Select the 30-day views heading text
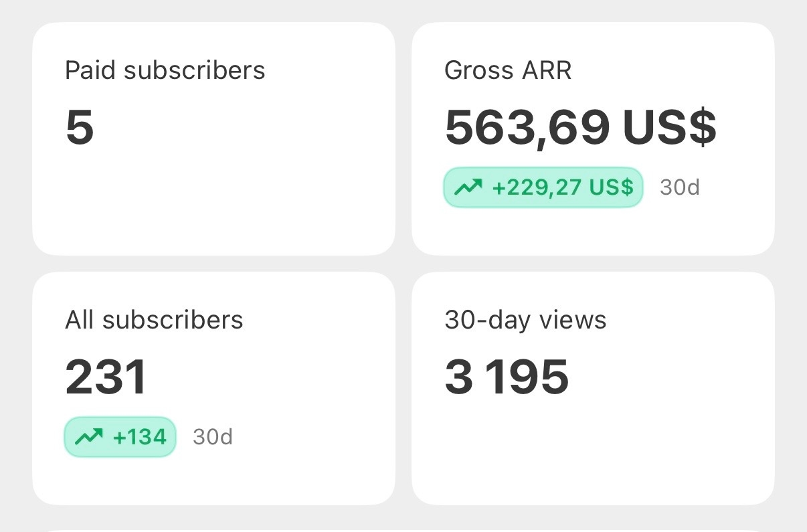 coord(525,320)
